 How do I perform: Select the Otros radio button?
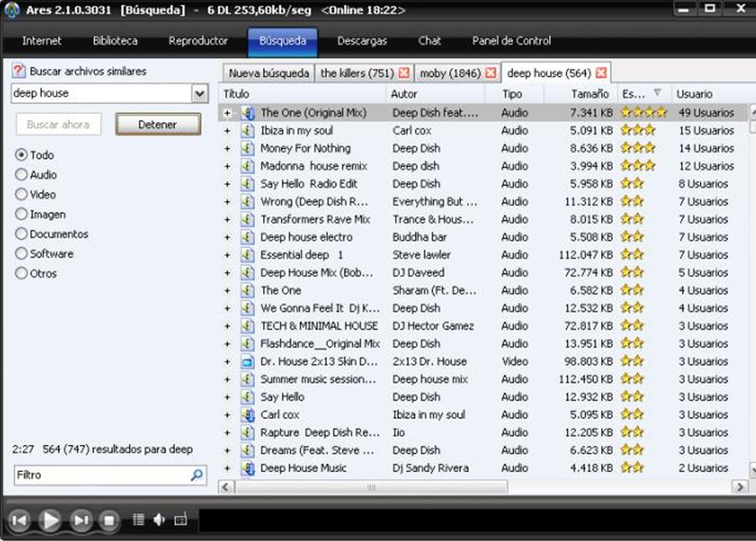tap(21, 273)
